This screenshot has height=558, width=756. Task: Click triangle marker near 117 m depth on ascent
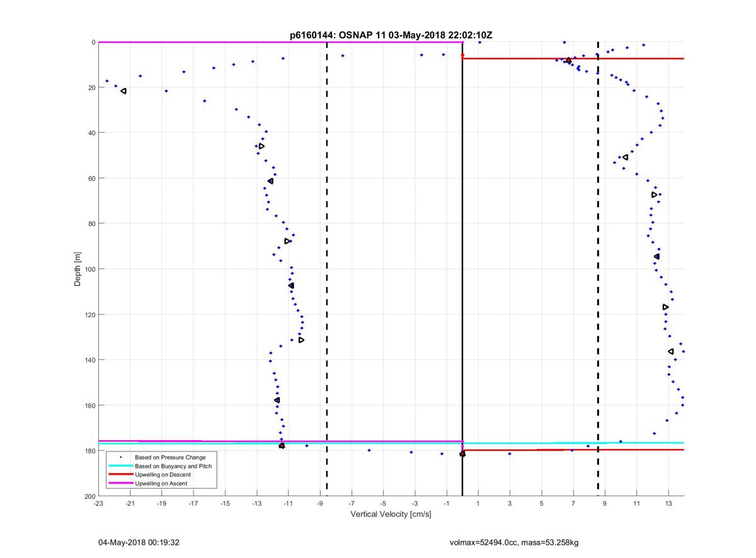point(665,307)
